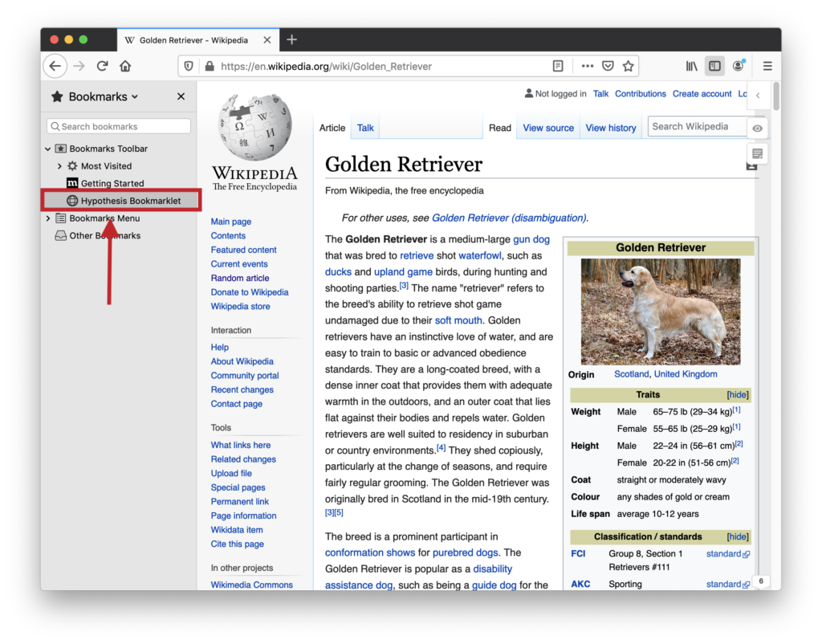The height and width of the screenshot is (644, 822).
Task: Switch to the Talk page tab
Action: [x=365, y=128]
